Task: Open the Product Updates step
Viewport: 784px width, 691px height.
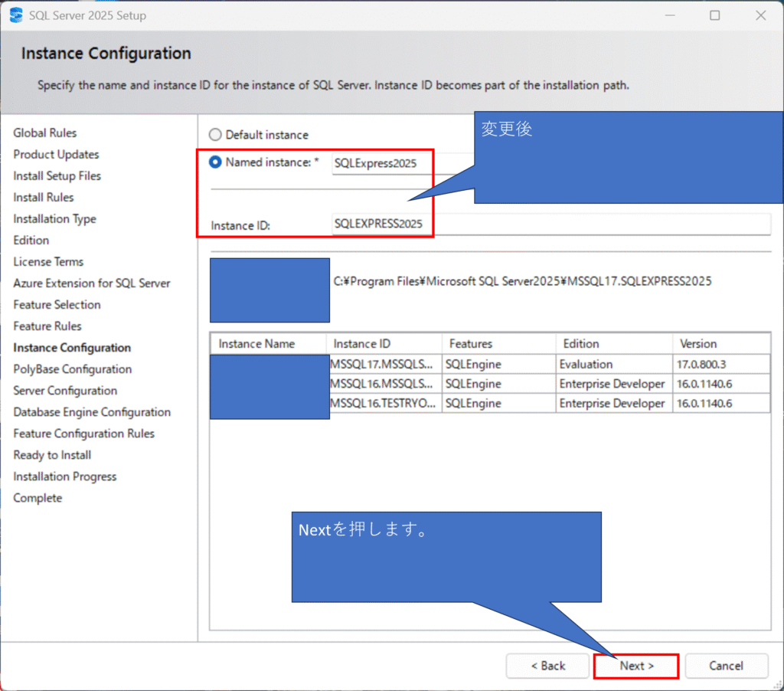Action: tap(56, 155)
